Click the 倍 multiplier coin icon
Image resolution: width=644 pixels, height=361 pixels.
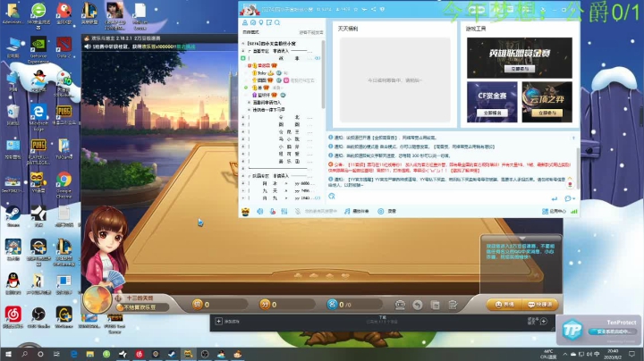(198, 305)
